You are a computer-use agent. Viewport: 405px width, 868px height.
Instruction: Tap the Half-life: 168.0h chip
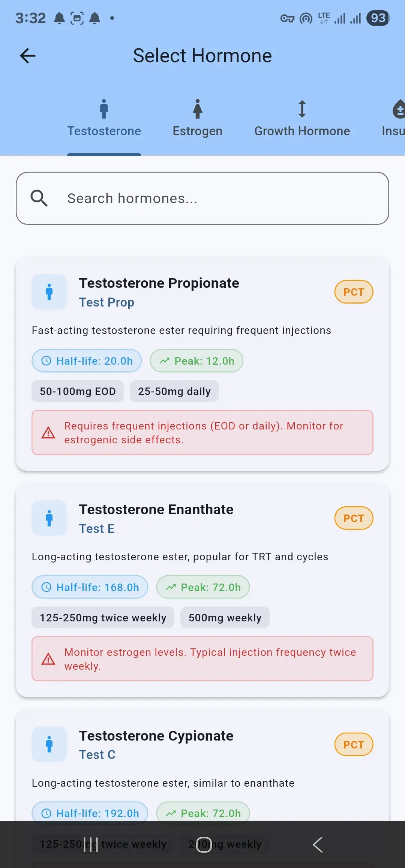[x=90, y=587]
